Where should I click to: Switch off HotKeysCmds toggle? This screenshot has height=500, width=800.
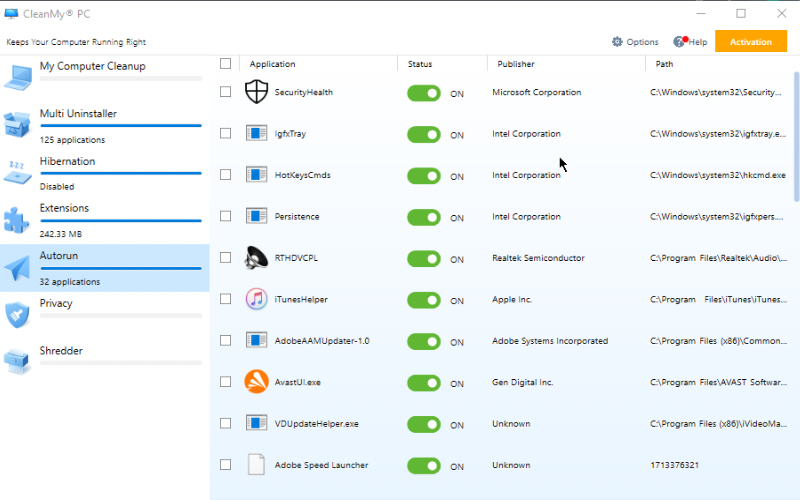point(424,176)
